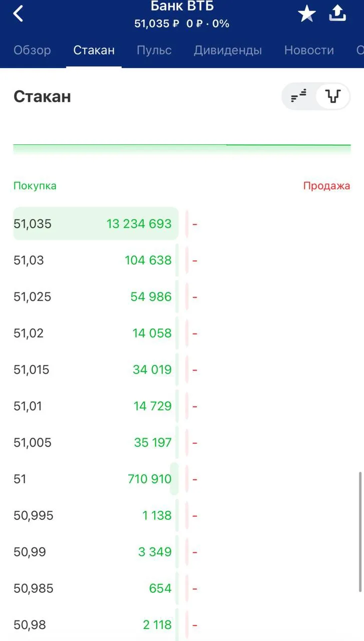The height and width of the screenshot is (641, 364).
Task: Switch to the Пульс tab
Action: (154, 50)
